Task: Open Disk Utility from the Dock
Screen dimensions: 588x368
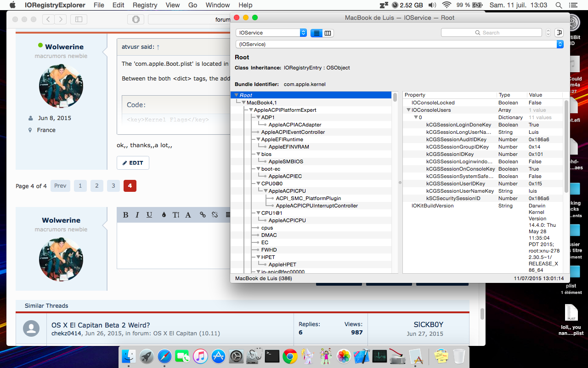Action: (254, 356)
